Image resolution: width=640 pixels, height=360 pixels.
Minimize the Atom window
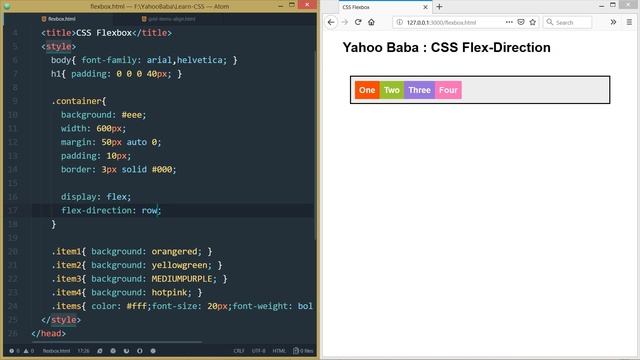coord(280,5)
